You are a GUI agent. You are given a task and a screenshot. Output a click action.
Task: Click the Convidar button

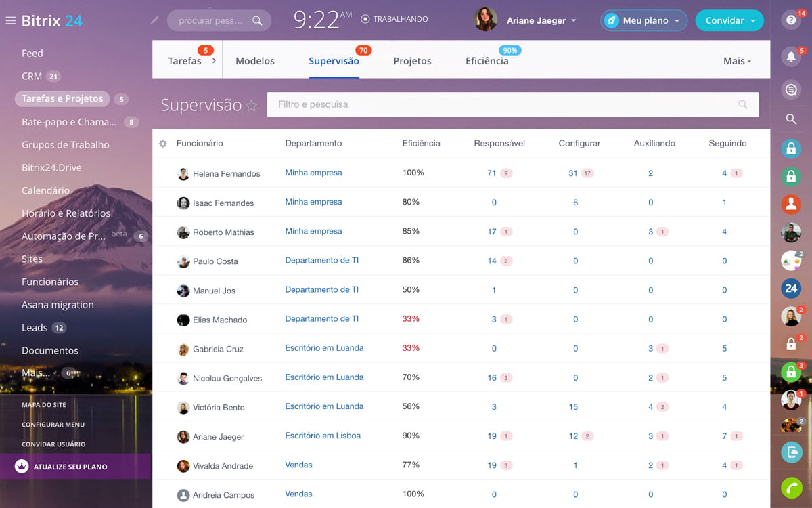tap(724, 20)
